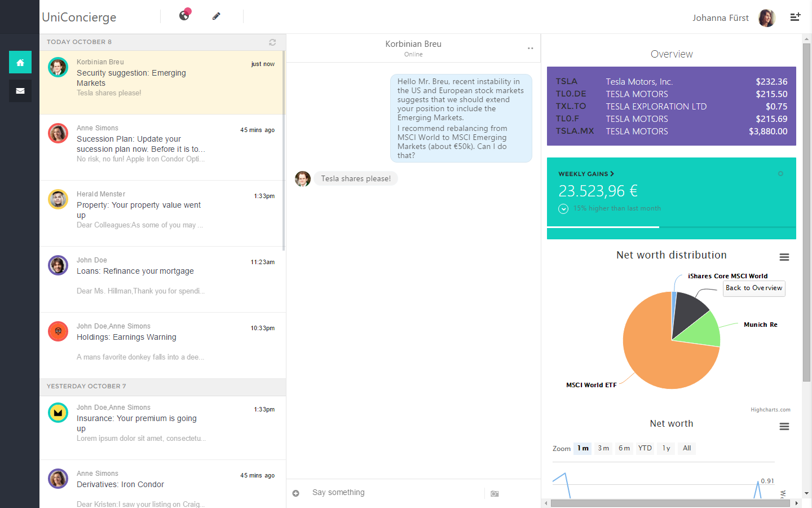
Task: Open Net worth chart hamburger menu
Action: tap(784, 427)
